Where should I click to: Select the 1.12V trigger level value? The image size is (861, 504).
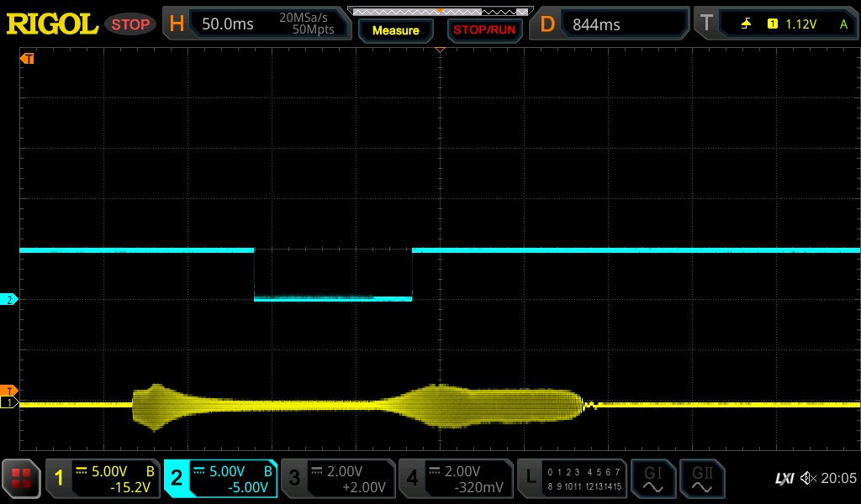point(800,24)
